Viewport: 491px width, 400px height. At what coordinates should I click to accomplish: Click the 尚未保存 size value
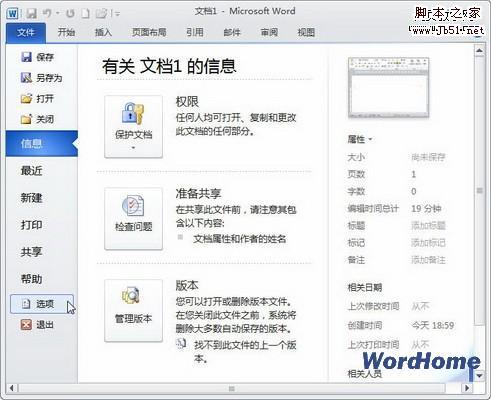(x=428, y=157)
